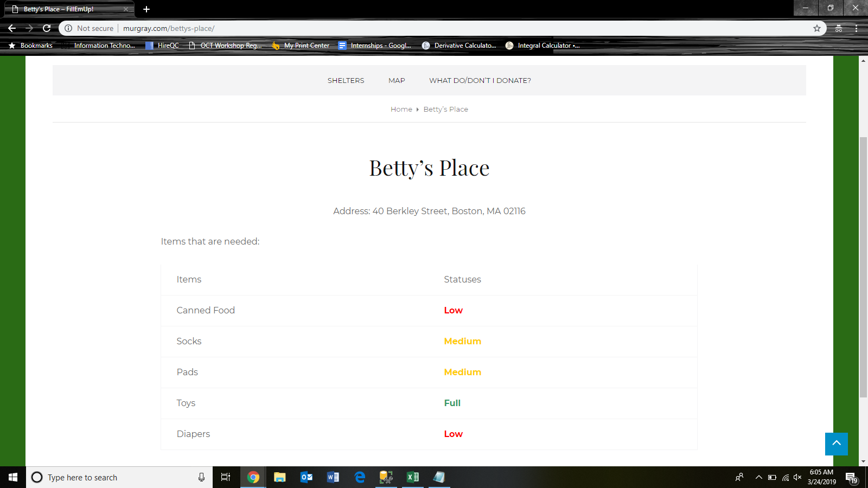This screenshot has width=868, height=488.
Task: Open File Explorer from the taskbar
Action: coord(279,477)
